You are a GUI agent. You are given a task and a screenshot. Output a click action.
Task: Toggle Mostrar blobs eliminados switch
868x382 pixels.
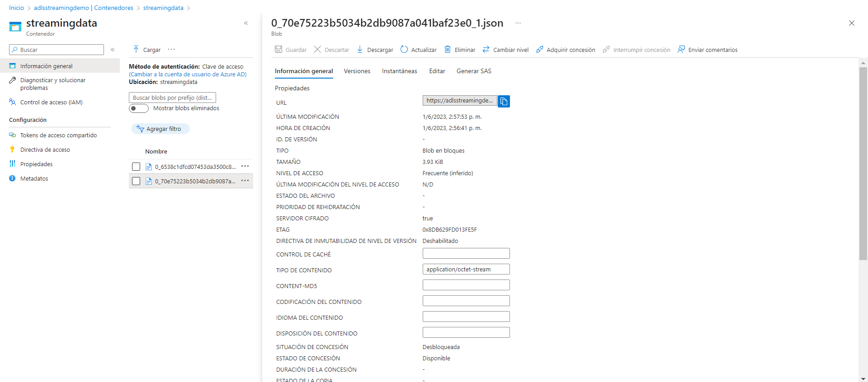[139, 108]
